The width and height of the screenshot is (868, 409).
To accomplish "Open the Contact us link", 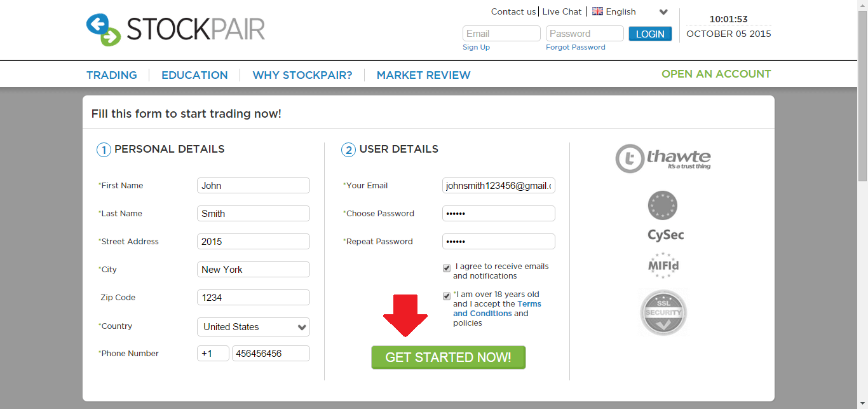I will click(x=513, y=11).
